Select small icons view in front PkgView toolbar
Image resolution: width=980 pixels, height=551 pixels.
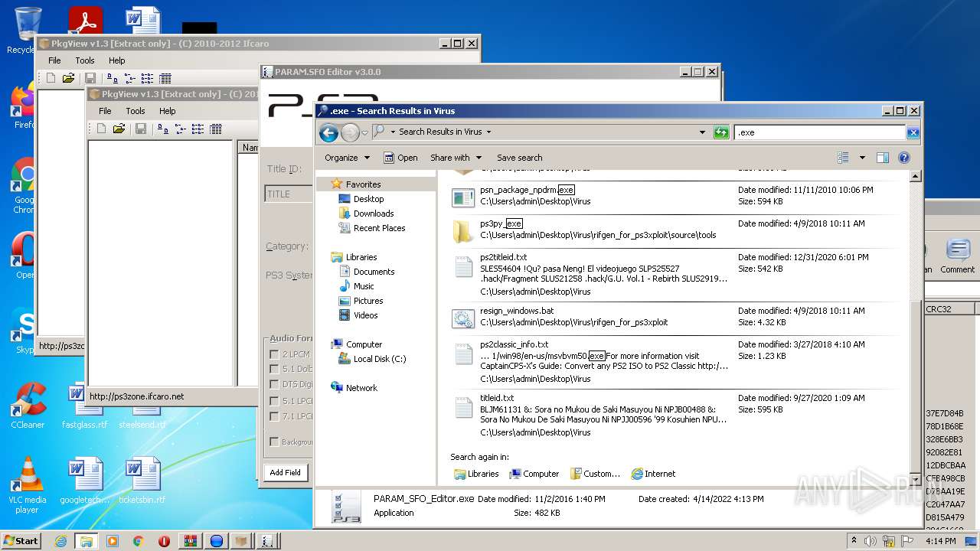click(x=181, y=129)
